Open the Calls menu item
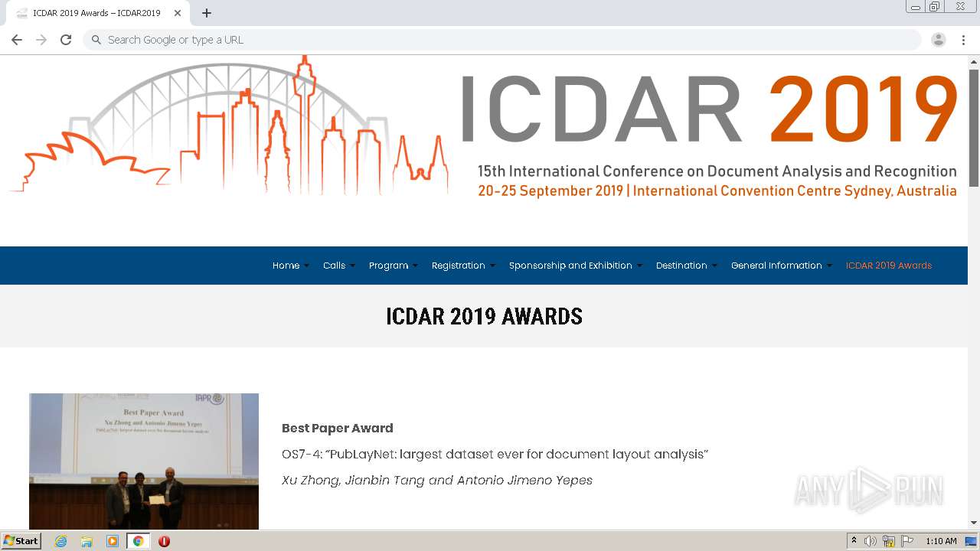The image size is (980, 551). pos(334,266)
